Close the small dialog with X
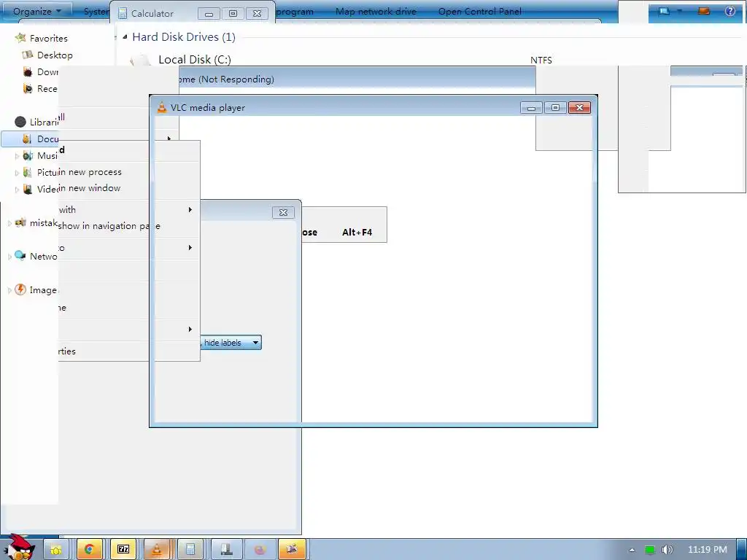This screenshot has width=747, height=560. pyautogui.click(x=283, y=212)
